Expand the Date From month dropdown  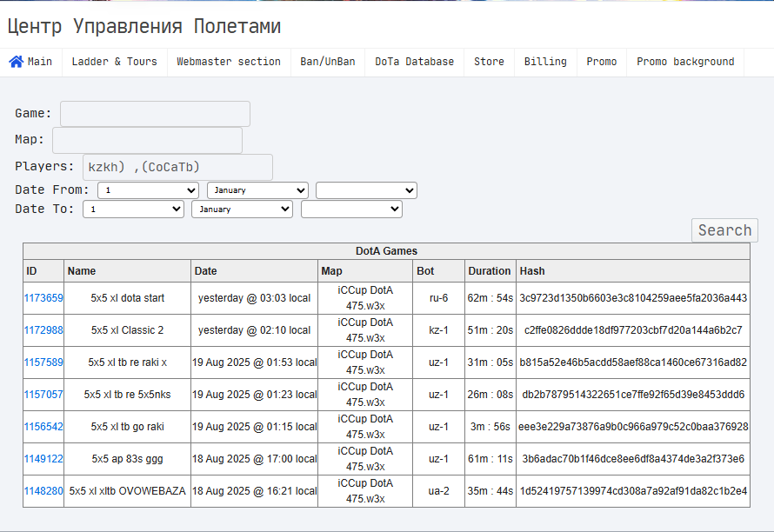[257, 190]
